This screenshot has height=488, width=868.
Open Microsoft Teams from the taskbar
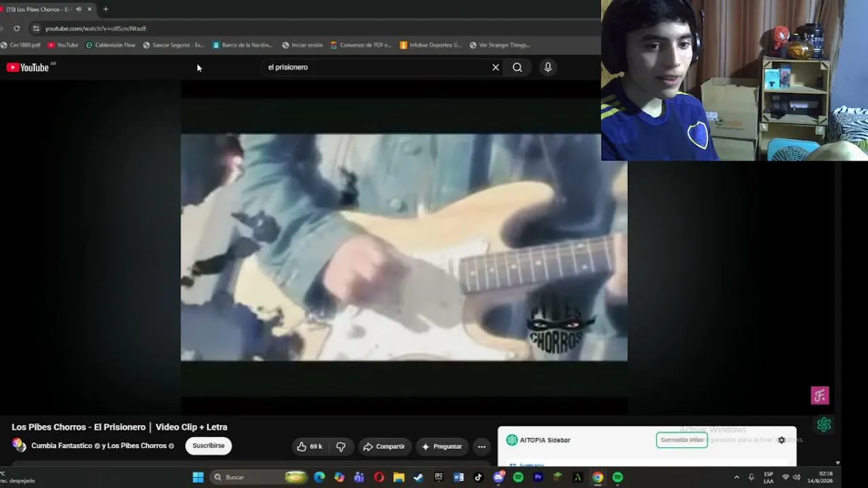[359, 477]
